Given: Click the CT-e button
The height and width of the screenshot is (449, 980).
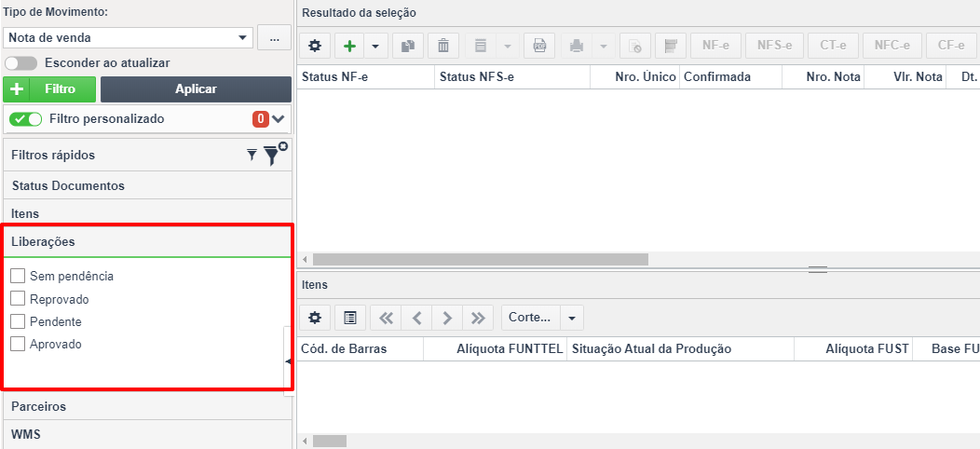Looking at the screenshot, I should [833, 46].
